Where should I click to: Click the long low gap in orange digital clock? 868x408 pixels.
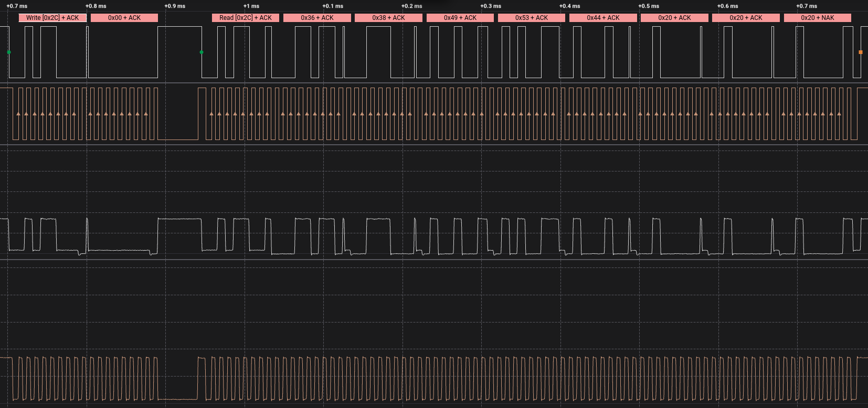(178, 139)
